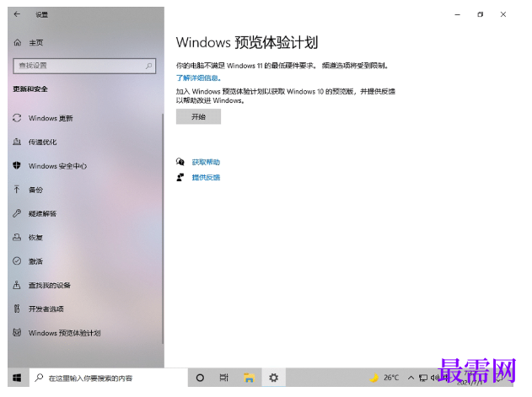Image resolution: width=532 pixels, height=397 pixels.
Task: Click the 获取帮助 chat bubble icon
Action: [180, 162]
